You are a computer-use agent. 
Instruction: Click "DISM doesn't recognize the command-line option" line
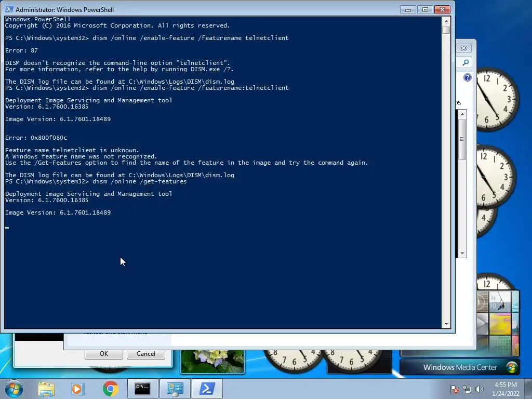pyautogui.click(x=117, y=63)
